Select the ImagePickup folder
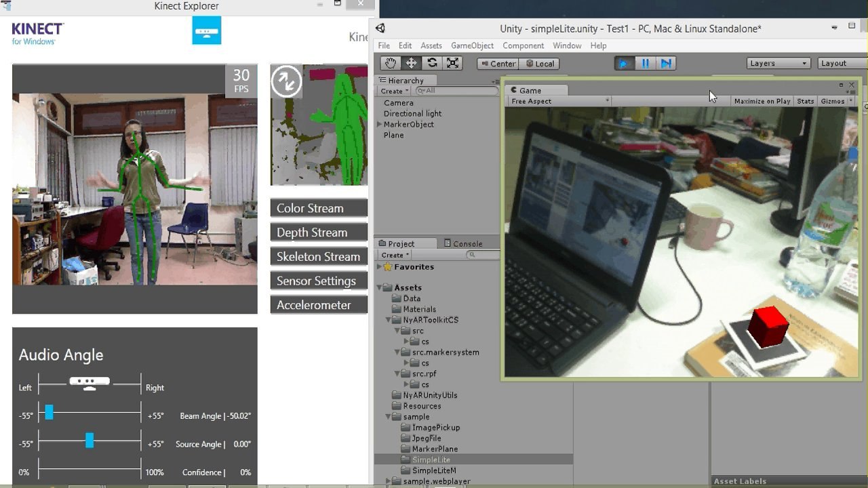 point(430,428)
